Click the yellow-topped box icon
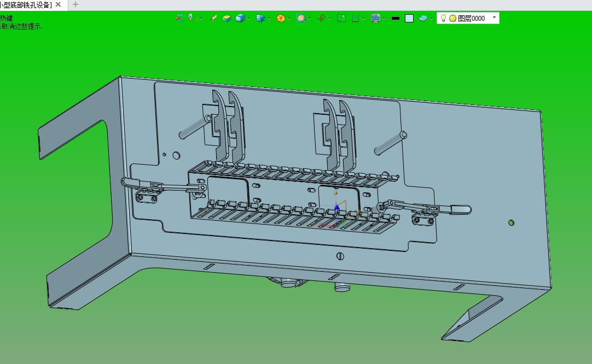 tap(227, 18)
